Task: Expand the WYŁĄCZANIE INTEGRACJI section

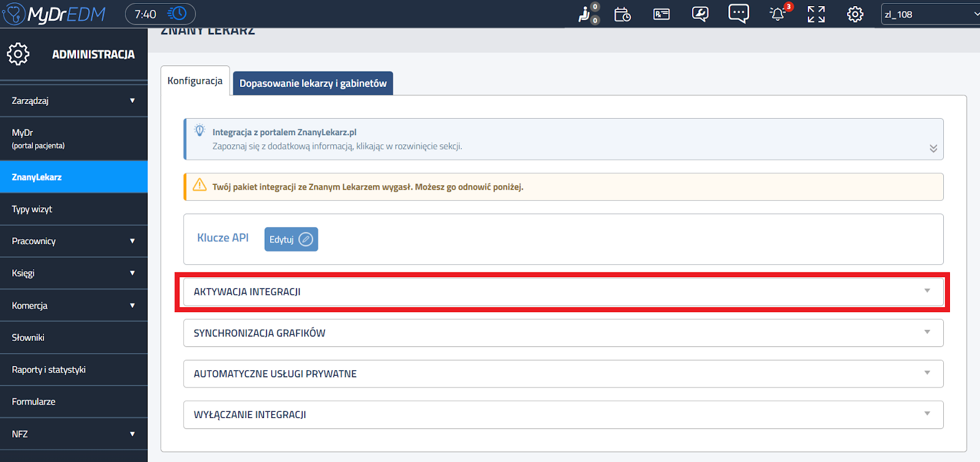Action: click(563, 415)
